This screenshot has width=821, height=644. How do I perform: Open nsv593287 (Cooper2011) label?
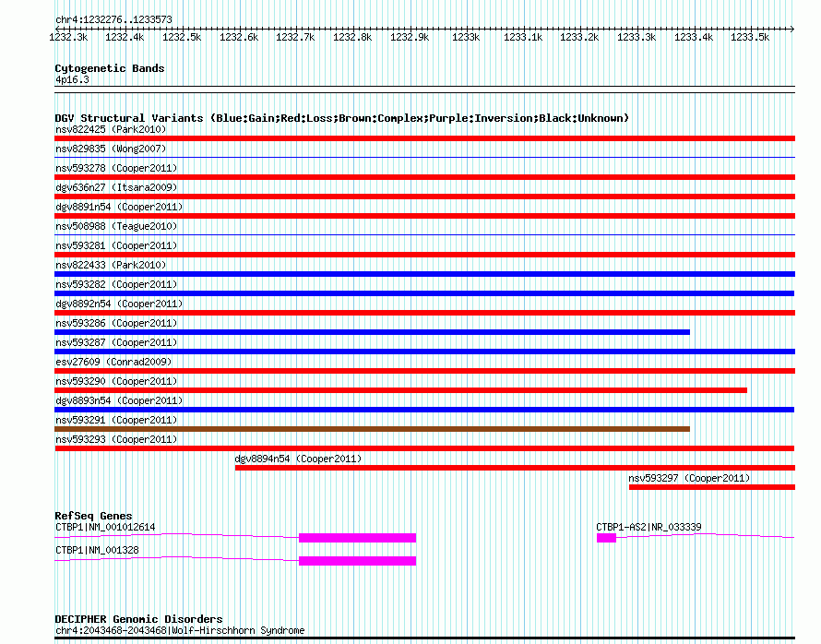[x=116, y=342]
